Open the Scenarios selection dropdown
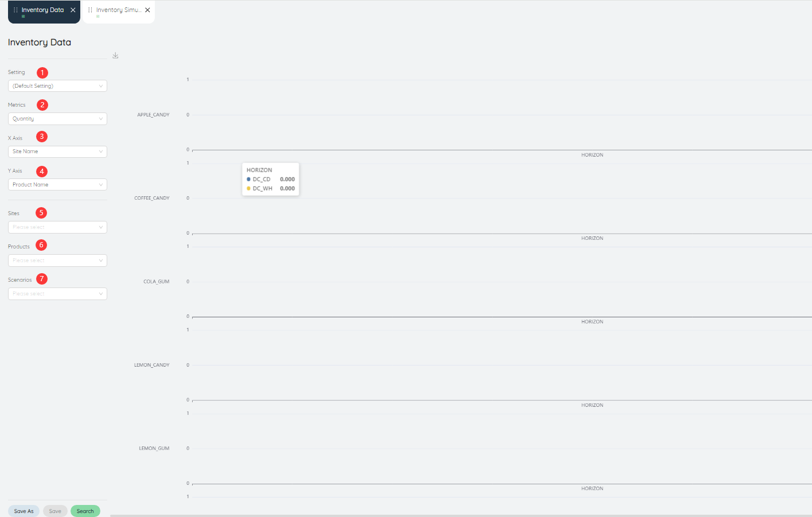The width and height of the screenshot is (812, 517). click(57, 294)
